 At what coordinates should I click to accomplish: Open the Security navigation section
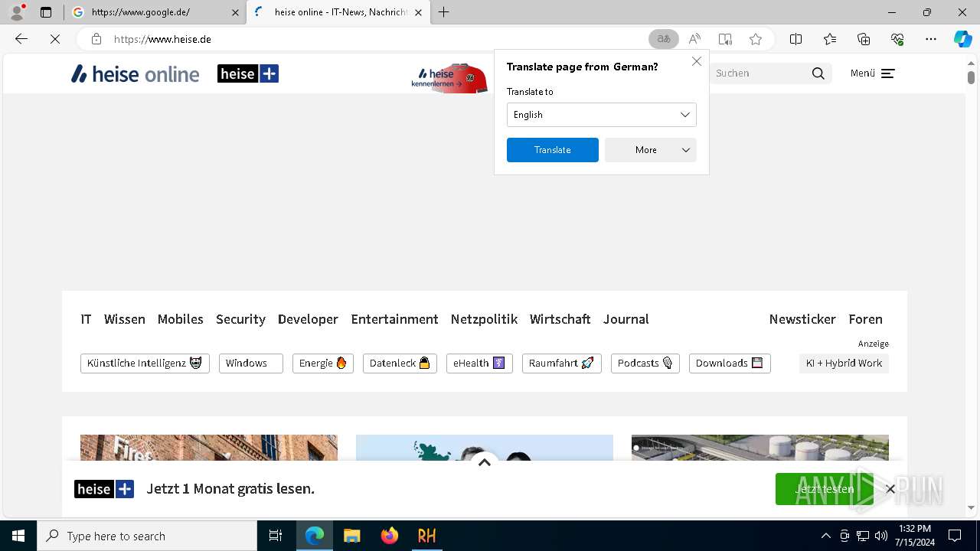pos(240,319)
